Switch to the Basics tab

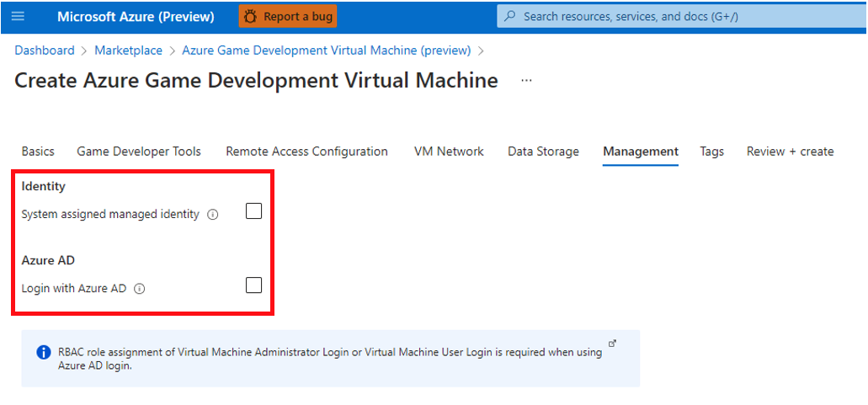(38, 151)
